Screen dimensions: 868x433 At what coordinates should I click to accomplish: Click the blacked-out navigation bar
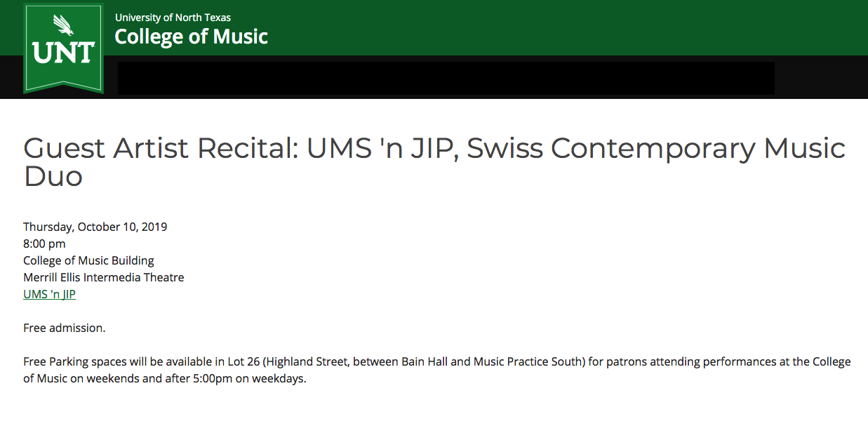click(x=446, y=78)
